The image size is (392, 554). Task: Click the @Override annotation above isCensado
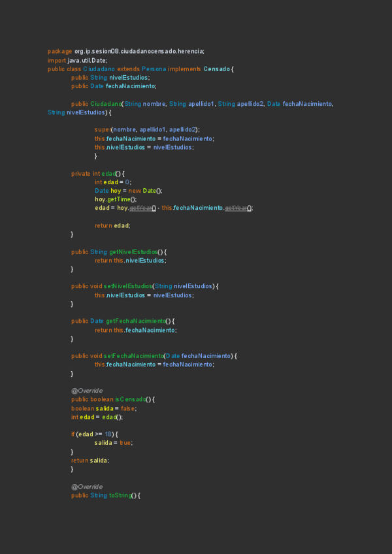(86, 391)
